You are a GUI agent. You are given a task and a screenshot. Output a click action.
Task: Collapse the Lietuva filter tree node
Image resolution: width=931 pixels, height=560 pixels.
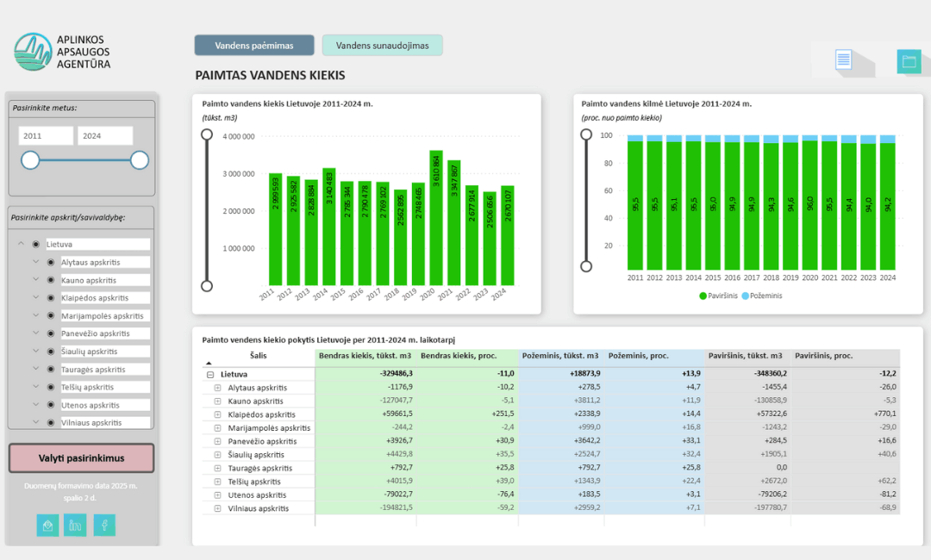click(x=21, y=245)
